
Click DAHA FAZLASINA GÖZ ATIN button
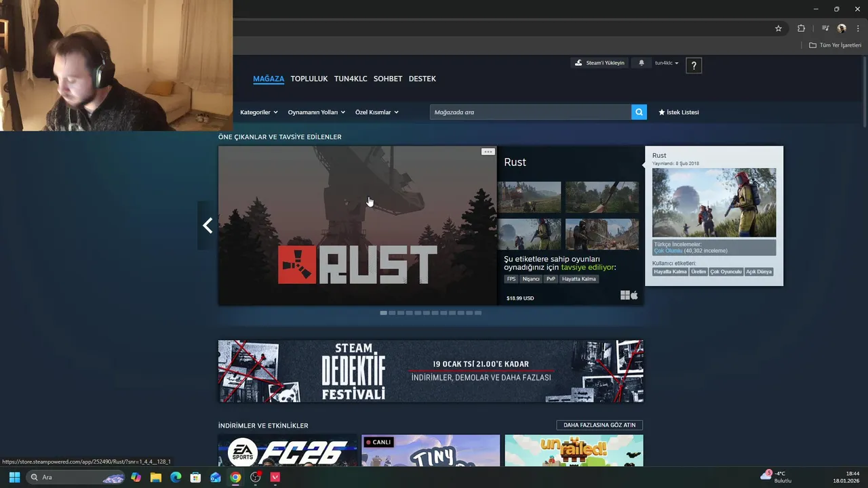pos(599,425)
